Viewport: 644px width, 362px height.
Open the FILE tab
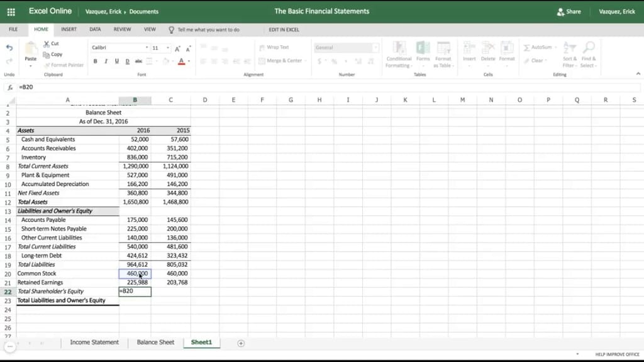point(13,30)
